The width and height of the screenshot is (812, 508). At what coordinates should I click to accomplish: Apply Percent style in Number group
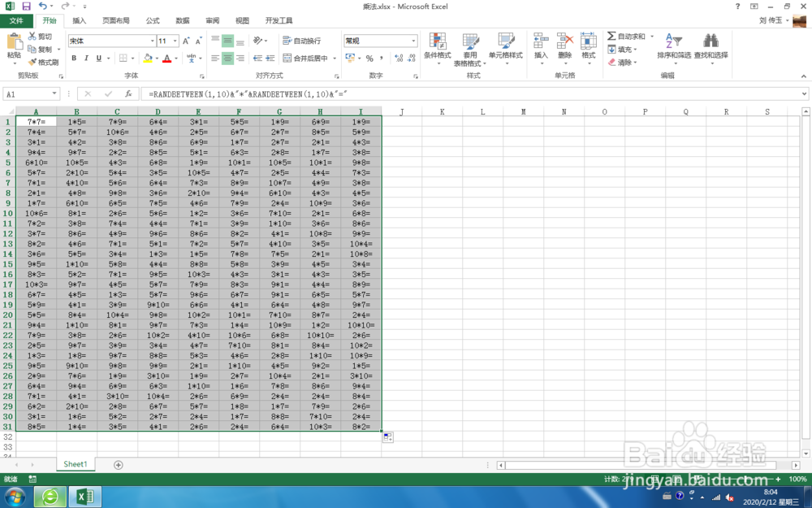click(x=369, y=59)
